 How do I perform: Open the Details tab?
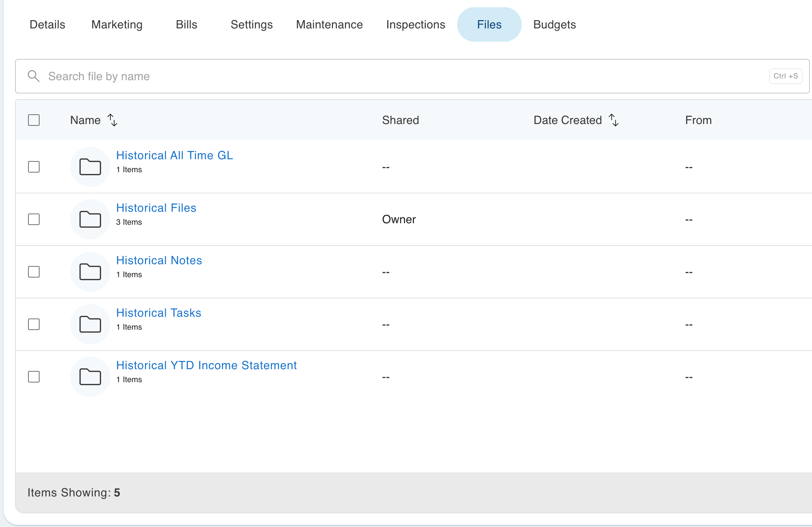(x=47, y=24)
